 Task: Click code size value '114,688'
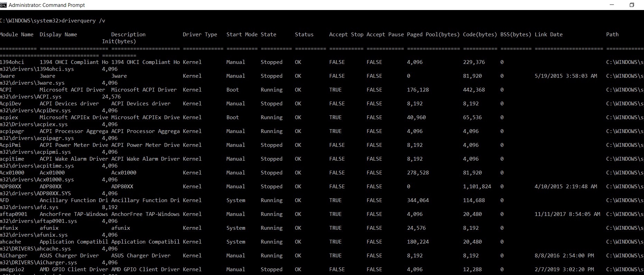click(474, 200)
